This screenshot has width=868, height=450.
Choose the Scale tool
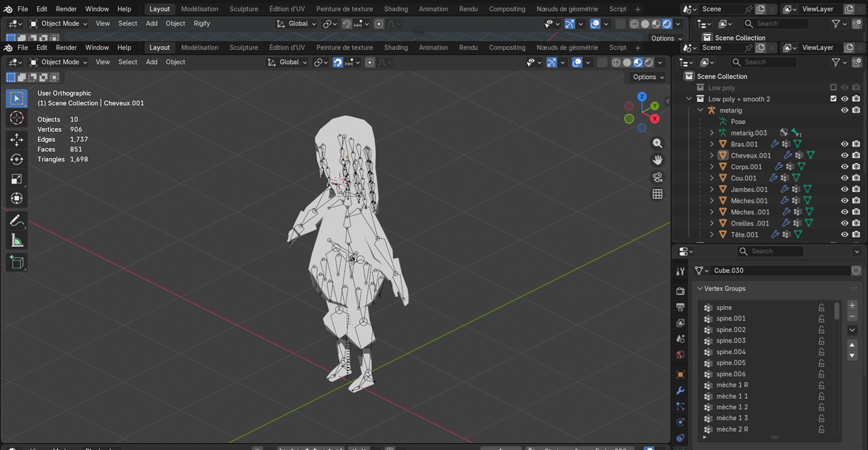(16, 179)
